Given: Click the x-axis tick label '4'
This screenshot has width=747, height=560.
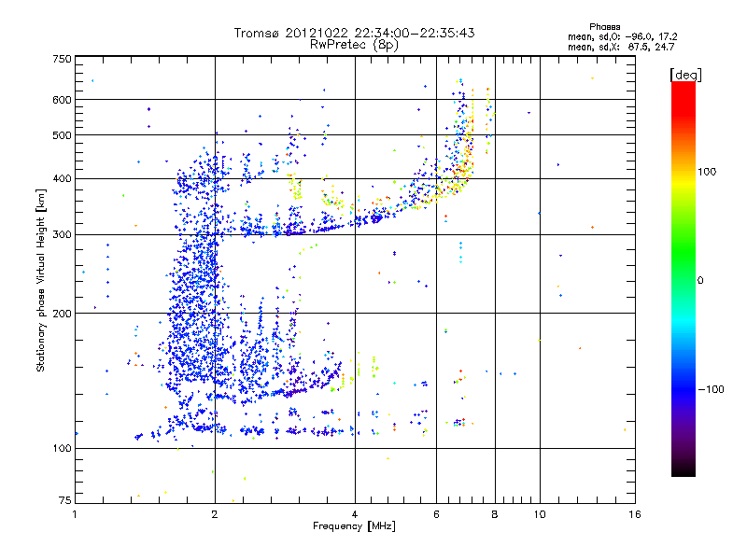Looking at the screenshot, I should pos(355,514).
